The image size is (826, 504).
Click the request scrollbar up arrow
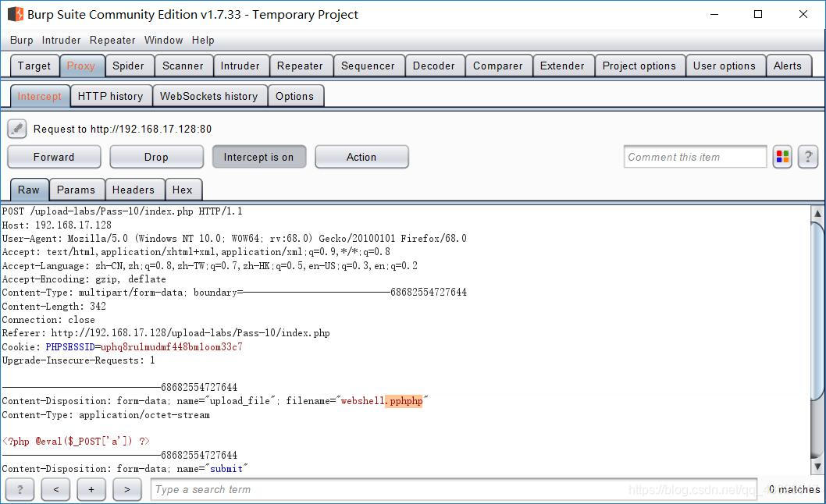(x=817, y=213)
